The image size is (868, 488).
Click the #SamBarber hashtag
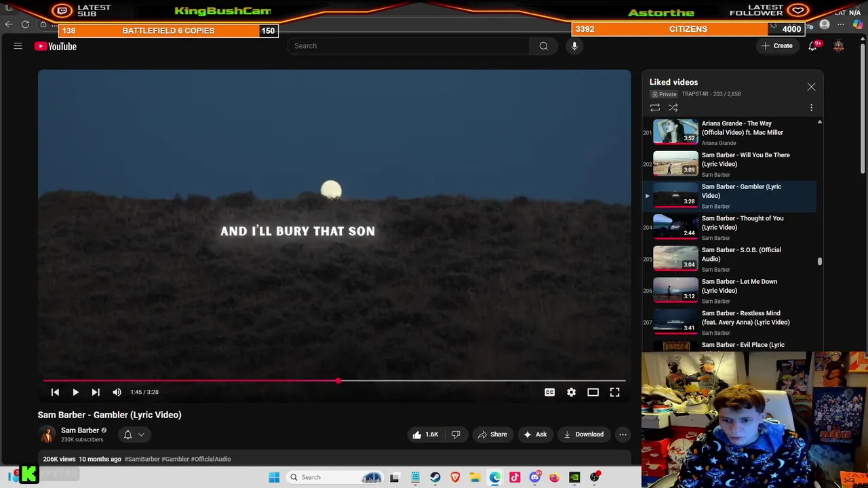[x=142, y=459]
